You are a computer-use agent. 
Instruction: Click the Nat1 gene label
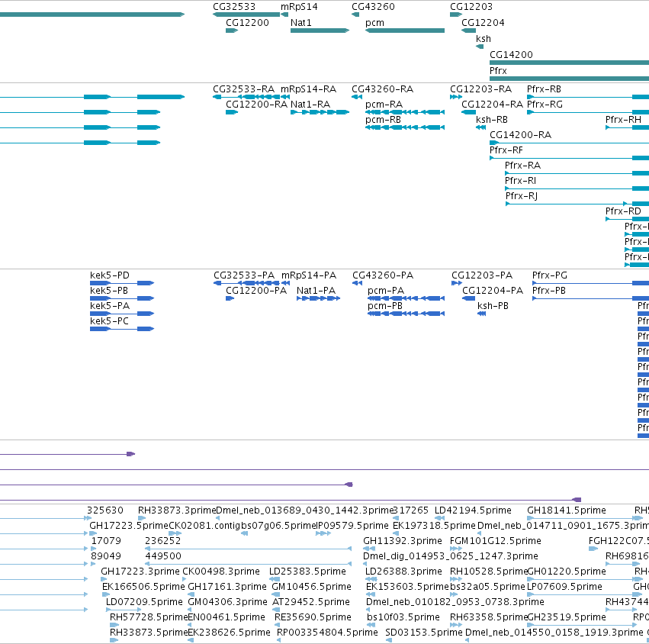301,23
